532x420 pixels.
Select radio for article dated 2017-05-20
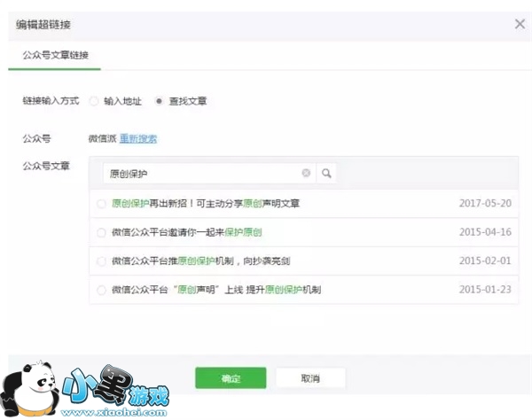101,204
